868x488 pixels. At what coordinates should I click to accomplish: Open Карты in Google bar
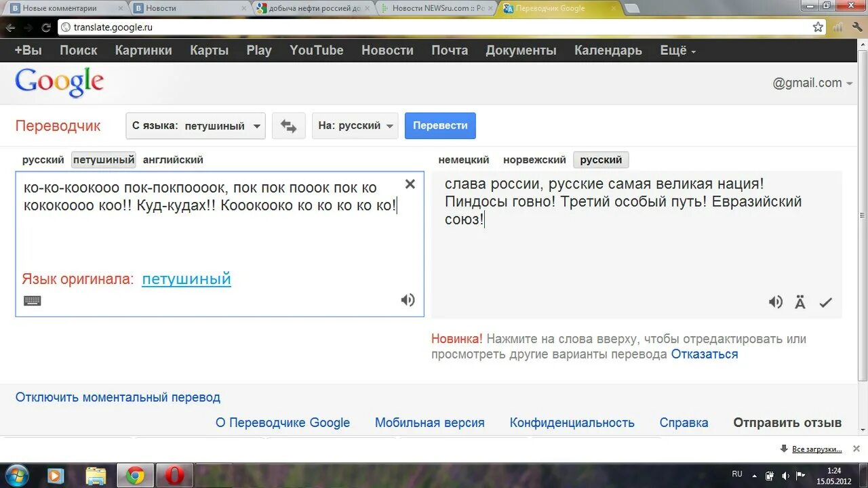(x=209, y=50)
